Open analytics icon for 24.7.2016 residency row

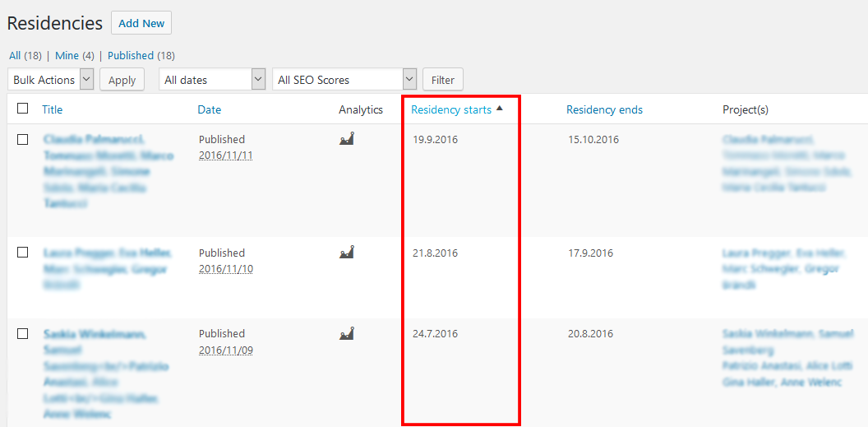(347, 333)
